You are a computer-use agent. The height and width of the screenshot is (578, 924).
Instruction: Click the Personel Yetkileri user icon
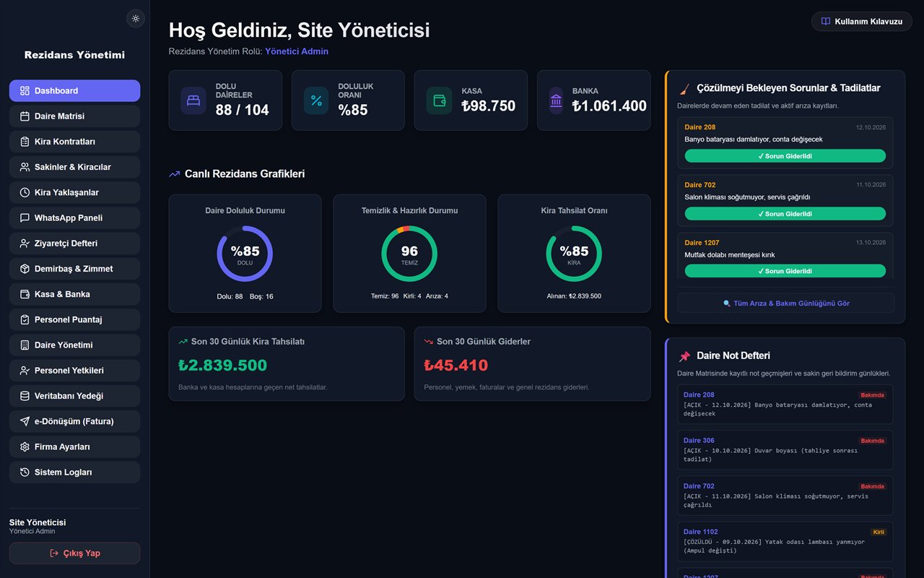[x=25, y=371]
